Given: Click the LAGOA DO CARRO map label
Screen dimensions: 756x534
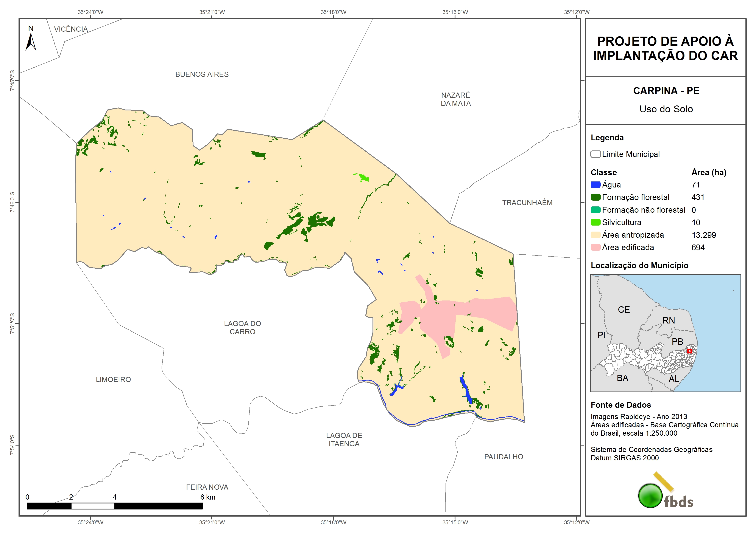Looking at the screenshot, I should (x=242, y=328).
